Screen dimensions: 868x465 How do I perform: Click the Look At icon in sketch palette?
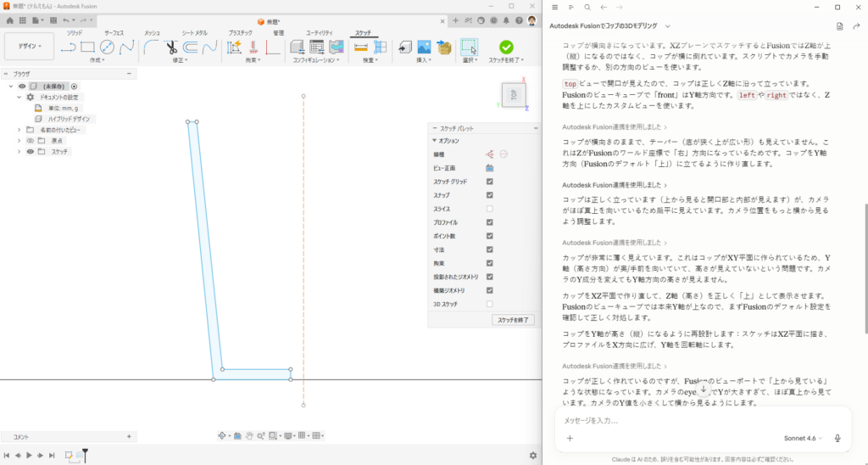click(490, 168)
